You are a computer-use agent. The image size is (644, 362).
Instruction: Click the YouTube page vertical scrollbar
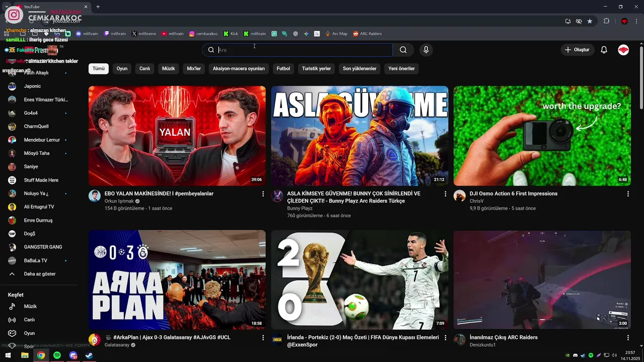tap(641, 78)
